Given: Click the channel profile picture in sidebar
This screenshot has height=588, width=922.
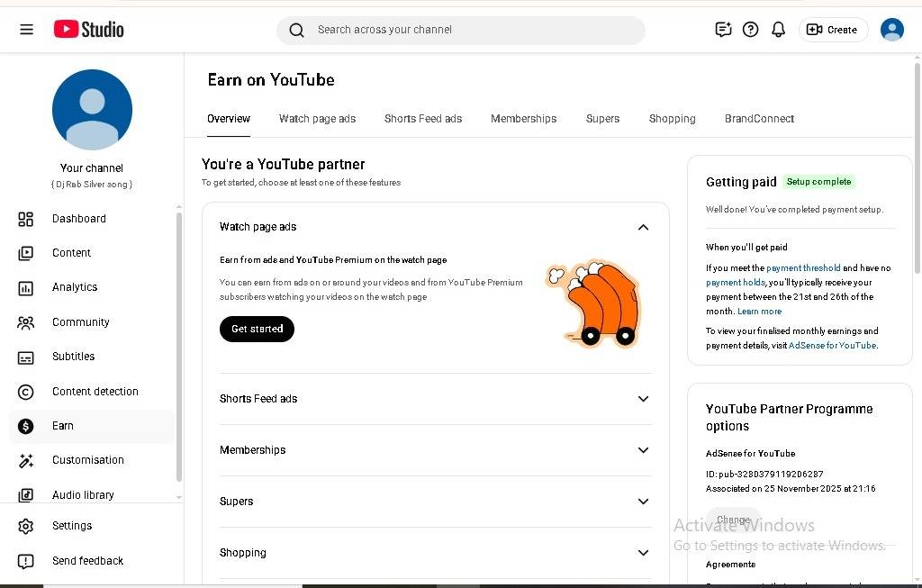Looking at the screenshot, I should point(92,110).
